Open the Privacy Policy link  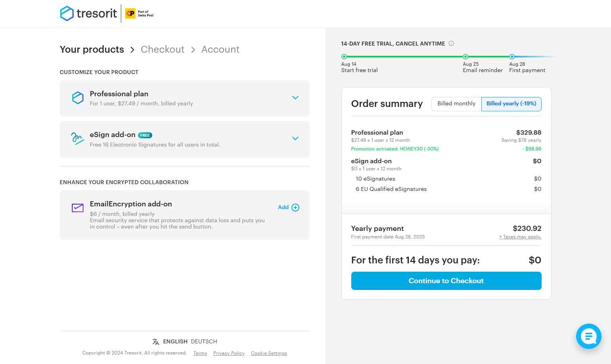click(229, 353)
